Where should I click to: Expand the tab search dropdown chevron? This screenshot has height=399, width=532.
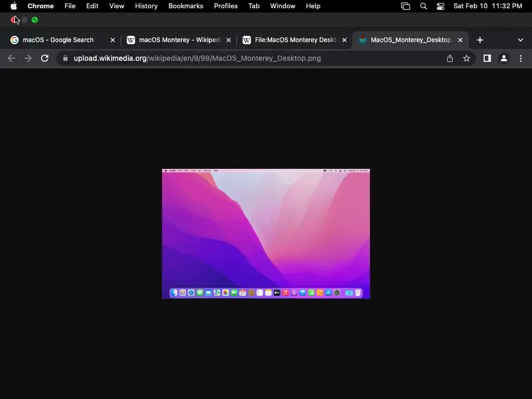point(521,40)
